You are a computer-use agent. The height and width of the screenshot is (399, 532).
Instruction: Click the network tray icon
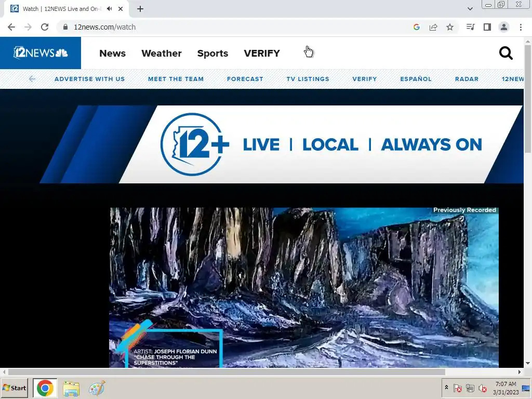(x=470, y=388)
